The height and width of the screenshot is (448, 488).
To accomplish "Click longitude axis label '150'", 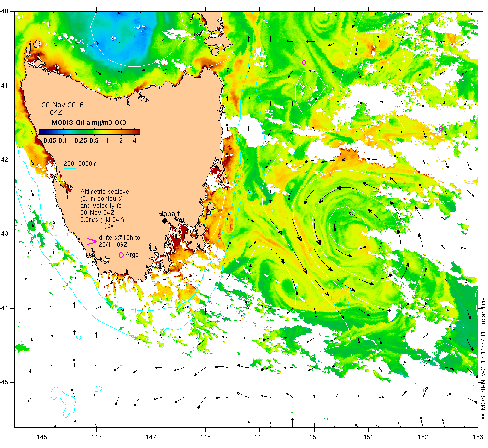I will pyautogui.click(x=314, y=437).
